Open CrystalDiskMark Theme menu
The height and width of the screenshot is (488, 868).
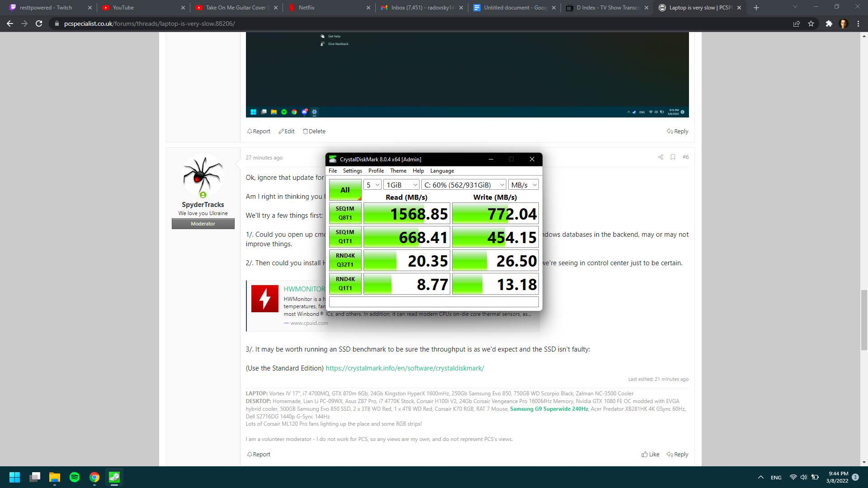coord(398,171)
